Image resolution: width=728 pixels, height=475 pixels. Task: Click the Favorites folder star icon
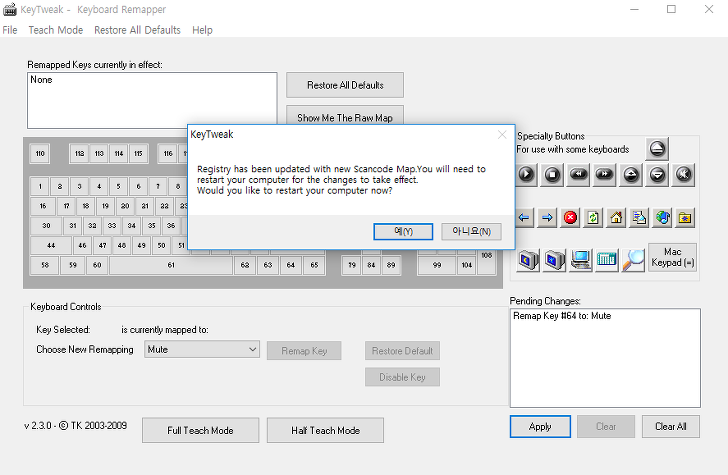pyautogui.click(x=685, y=218)
